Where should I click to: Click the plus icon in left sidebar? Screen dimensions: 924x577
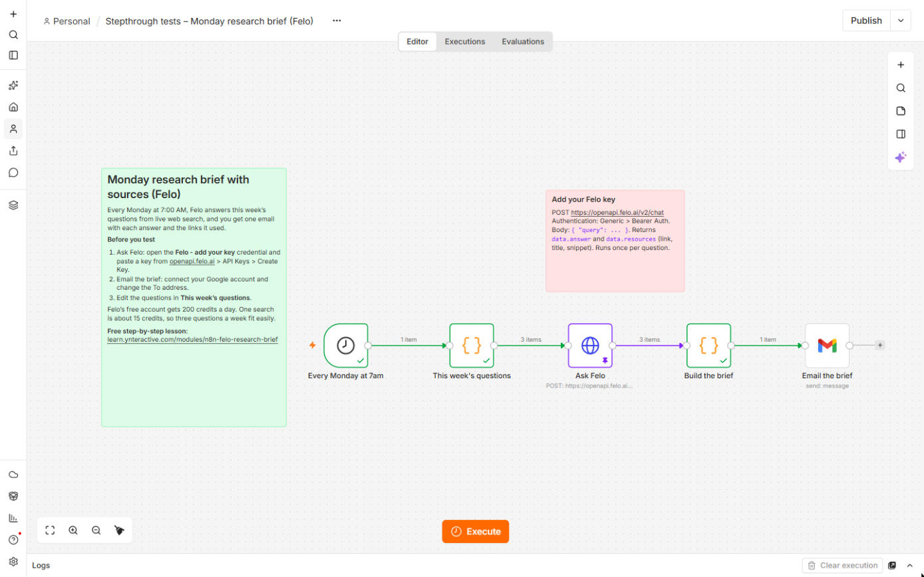13,14
